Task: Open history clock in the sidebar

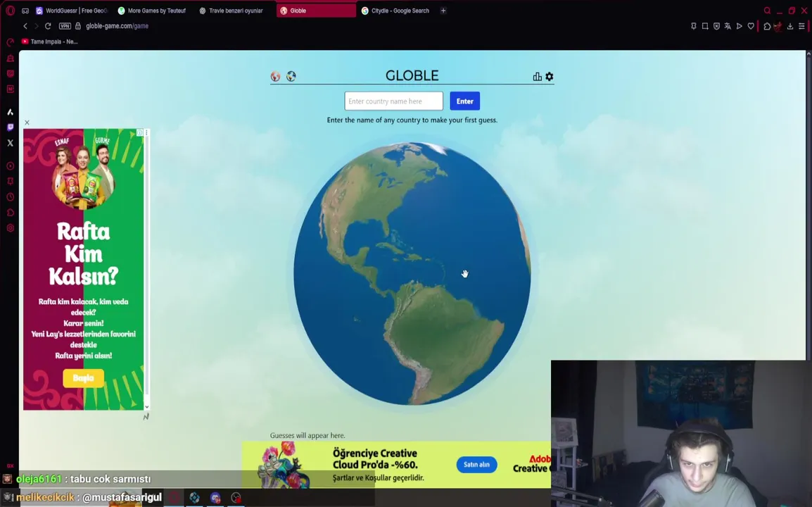Action: (11, 197)
